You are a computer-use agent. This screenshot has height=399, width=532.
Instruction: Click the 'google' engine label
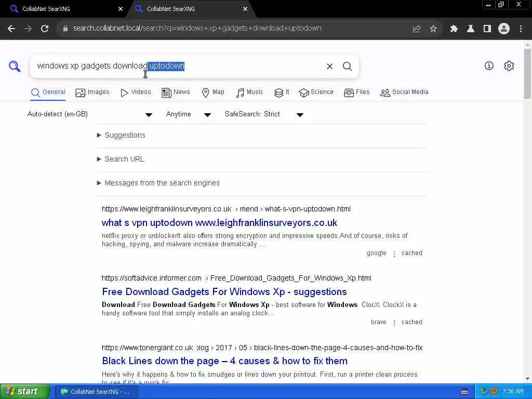[376, 253]
